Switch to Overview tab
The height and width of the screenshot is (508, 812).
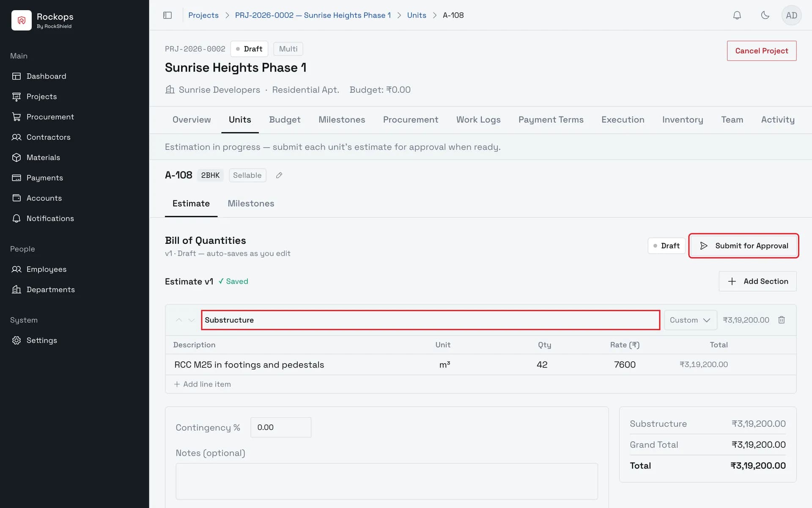click(x=192, y=120)
